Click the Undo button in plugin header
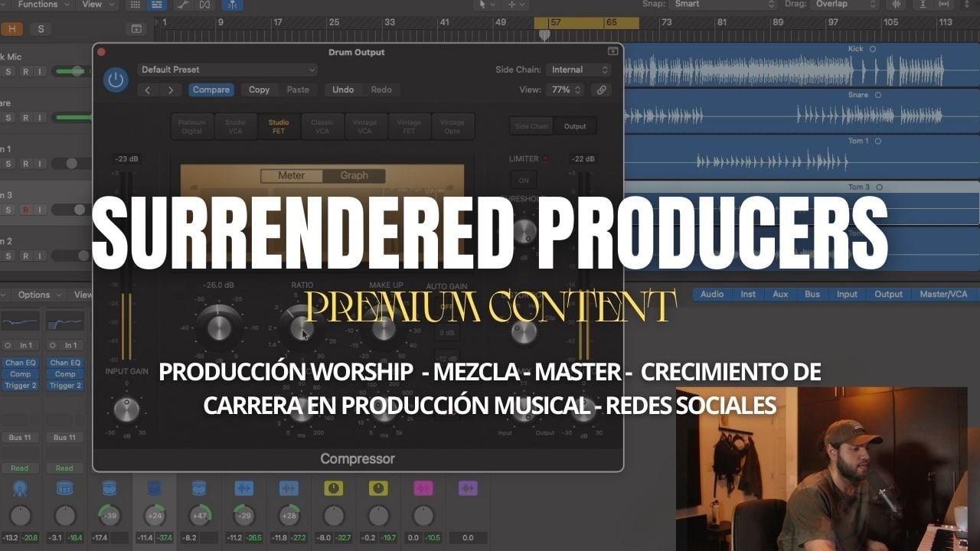The height and width of the screenshot is (551, 980). pos(343,90)
